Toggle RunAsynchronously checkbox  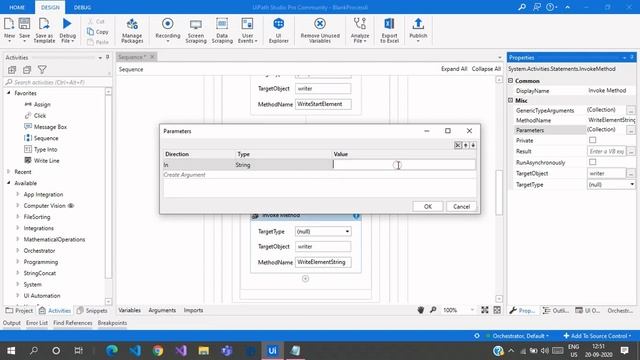592,162
